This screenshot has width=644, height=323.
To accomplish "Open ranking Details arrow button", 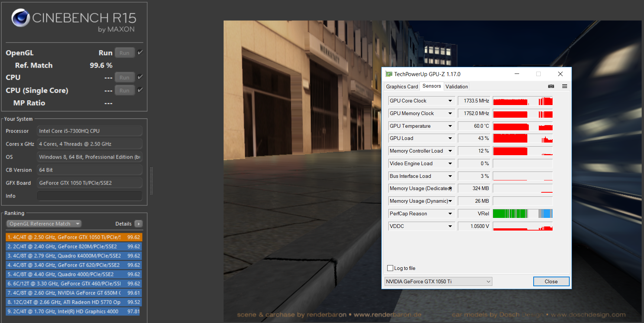I will 138,224.
